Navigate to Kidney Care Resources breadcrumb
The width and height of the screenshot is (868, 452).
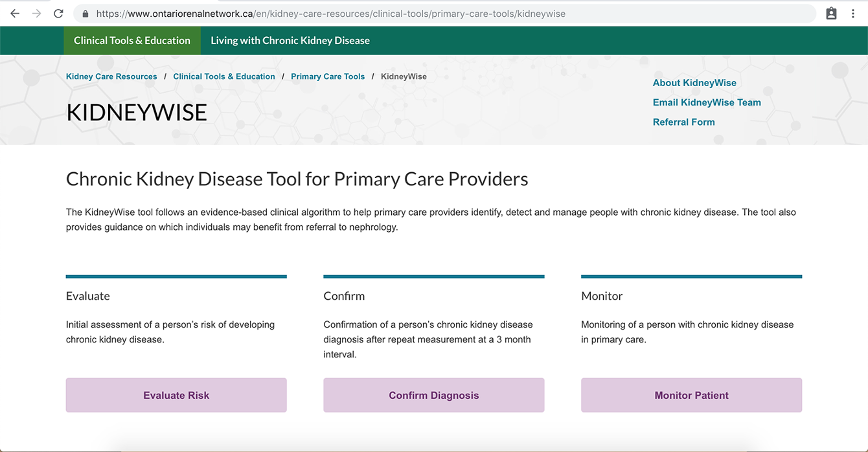click(x=111, y=76)
